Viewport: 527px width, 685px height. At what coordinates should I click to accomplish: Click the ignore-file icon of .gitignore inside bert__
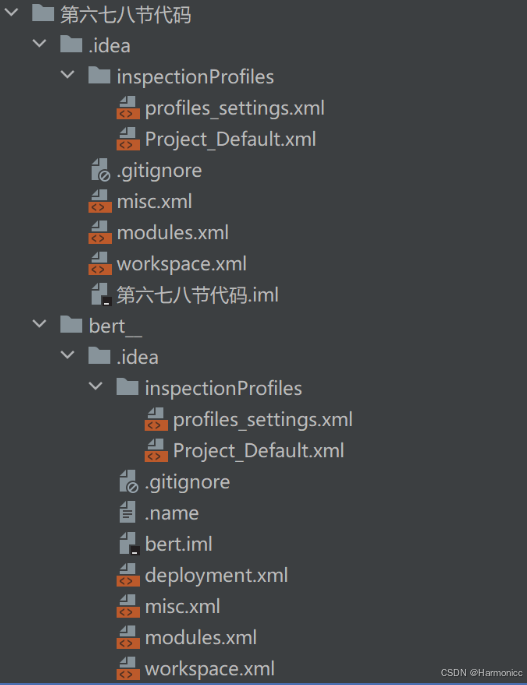coord(129,481)
